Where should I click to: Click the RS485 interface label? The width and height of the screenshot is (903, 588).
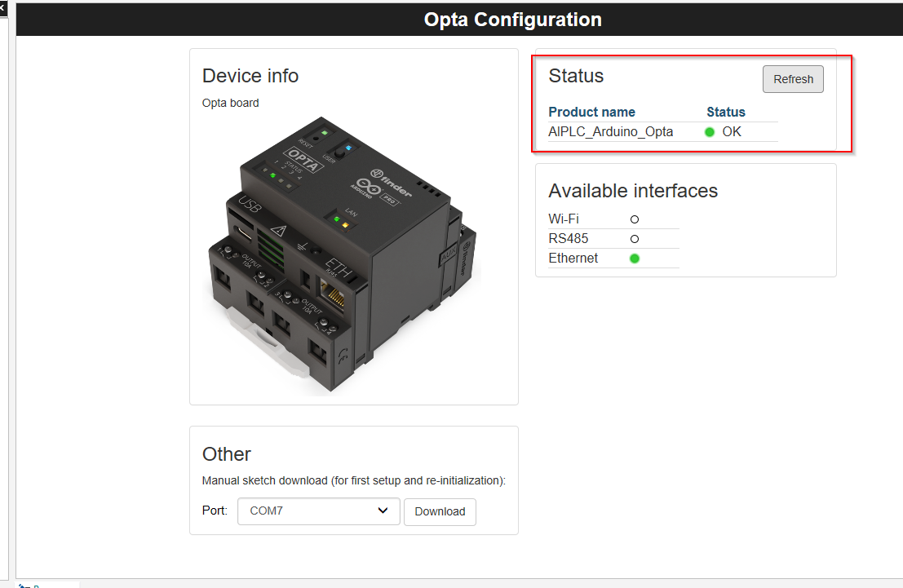coord(569,238)
